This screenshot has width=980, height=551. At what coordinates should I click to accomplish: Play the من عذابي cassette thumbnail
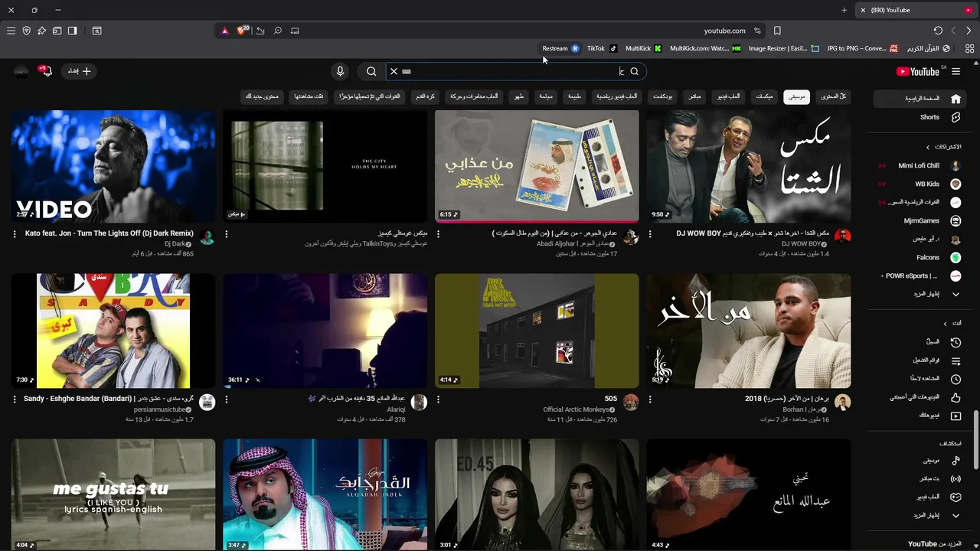click(x=537, y=166)
